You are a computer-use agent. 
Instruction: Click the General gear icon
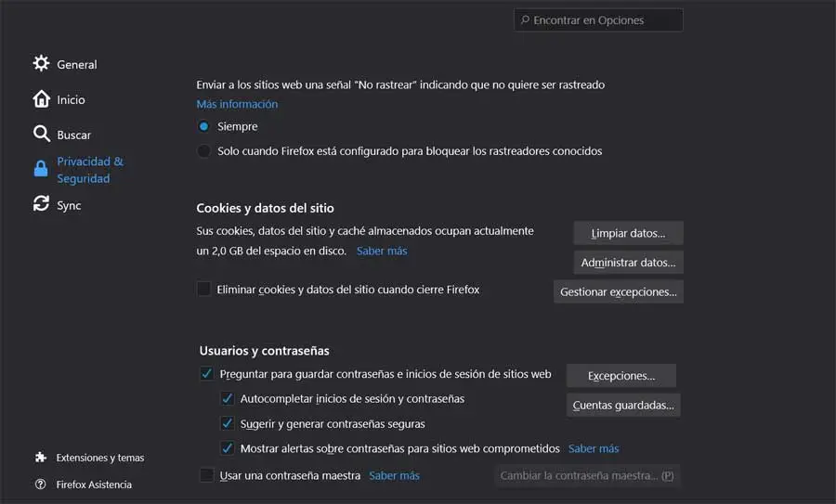click(41, 64)
